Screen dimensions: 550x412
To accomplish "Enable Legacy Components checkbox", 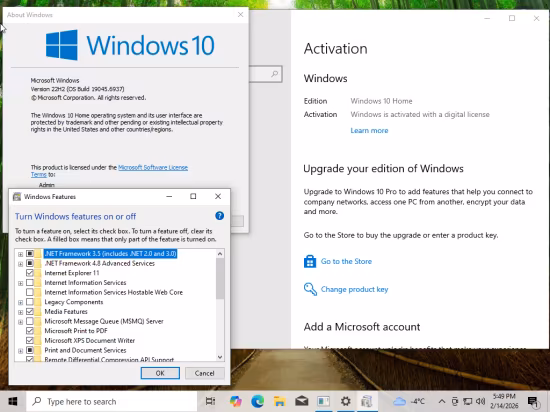I will [x=30, y=302].
